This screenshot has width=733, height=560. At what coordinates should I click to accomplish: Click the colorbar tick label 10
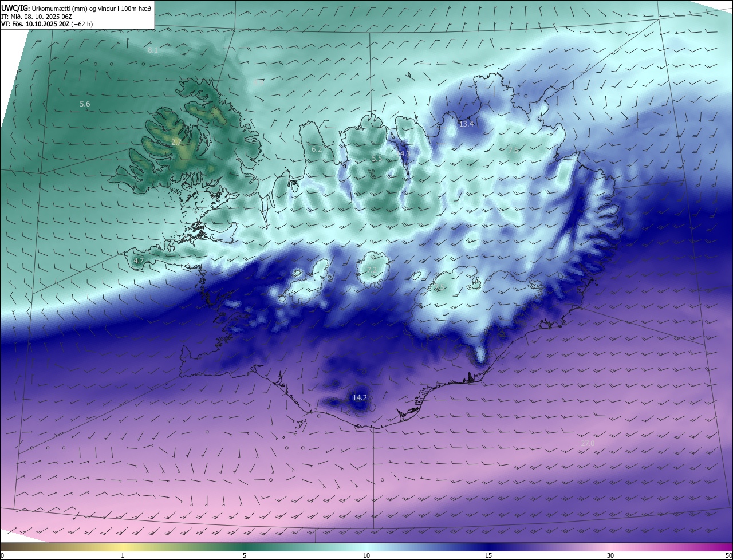click(x=366, y=555)
